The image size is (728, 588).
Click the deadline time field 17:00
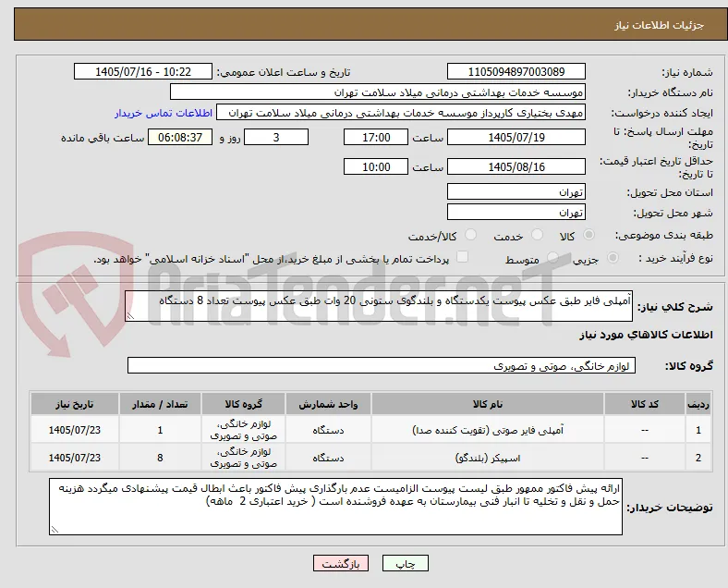(x=376, y=137)
